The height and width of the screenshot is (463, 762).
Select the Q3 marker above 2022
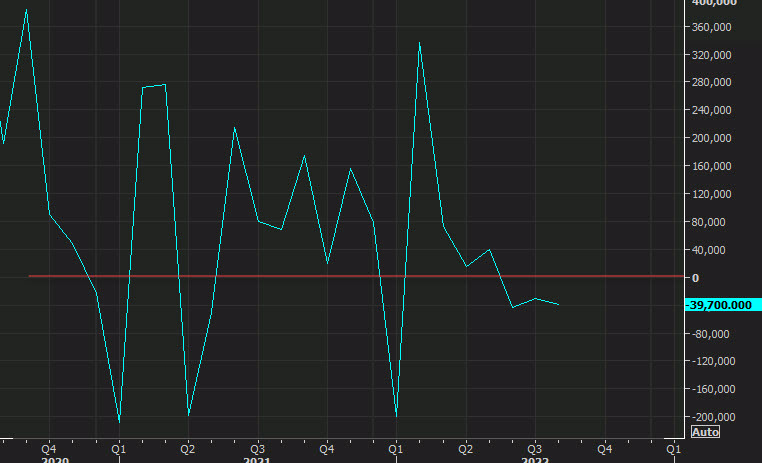534,448
